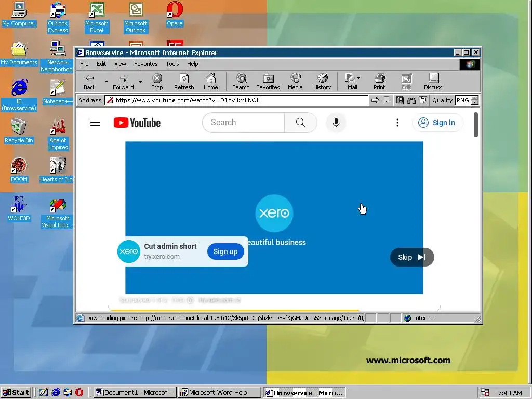Switch to Document1 Microsoft Word taskbar button

[135, 393]
